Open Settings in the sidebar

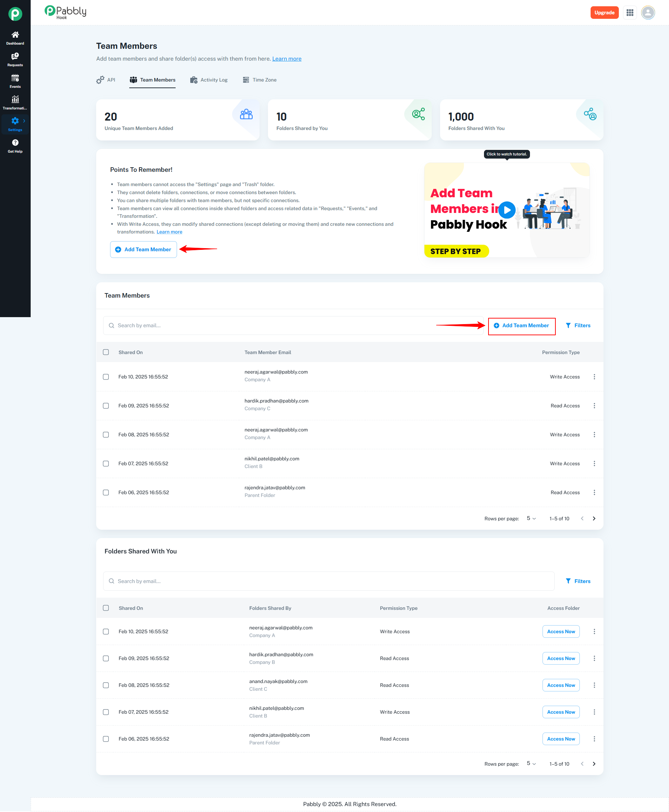pos(15,124)
